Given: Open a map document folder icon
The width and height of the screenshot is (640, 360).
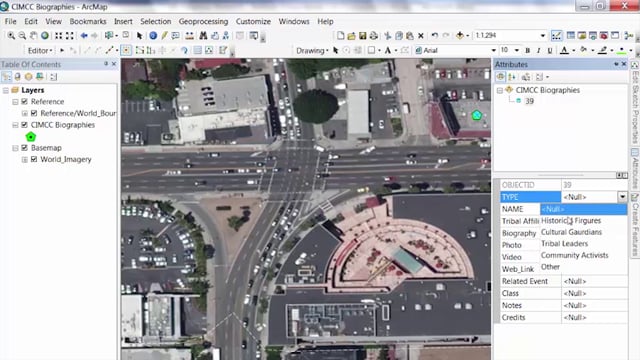Looking at the screenshot, I should [x=351, y=36].
